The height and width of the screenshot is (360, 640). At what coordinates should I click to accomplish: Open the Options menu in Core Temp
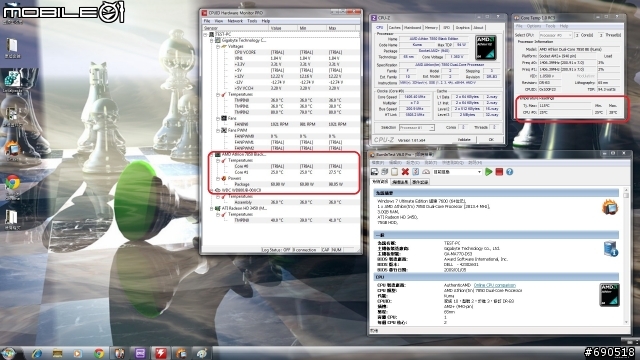pyautogui.click(x=533, y=26)
